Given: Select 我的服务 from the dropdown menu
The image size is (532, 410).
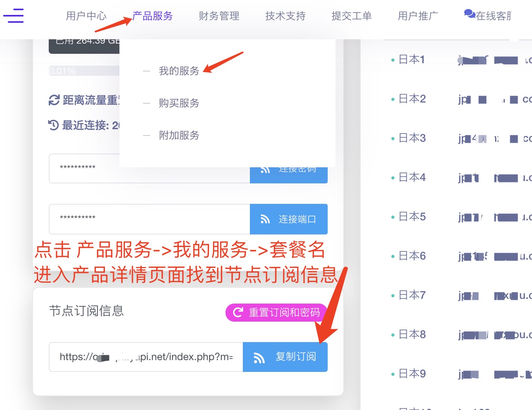Looking at the screenshot, I should click(x=180, y=71).
